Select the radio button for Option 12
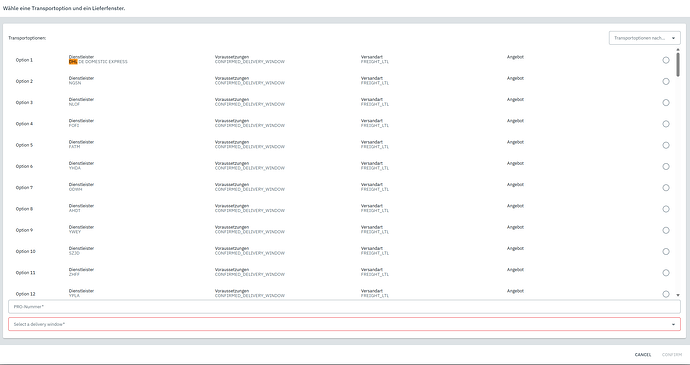This screenshot has width=690, height=365. click(666, 294)
